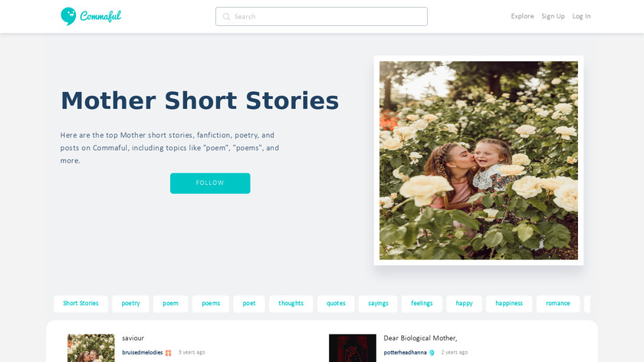Open the Sign Up page

click(553, 16)
